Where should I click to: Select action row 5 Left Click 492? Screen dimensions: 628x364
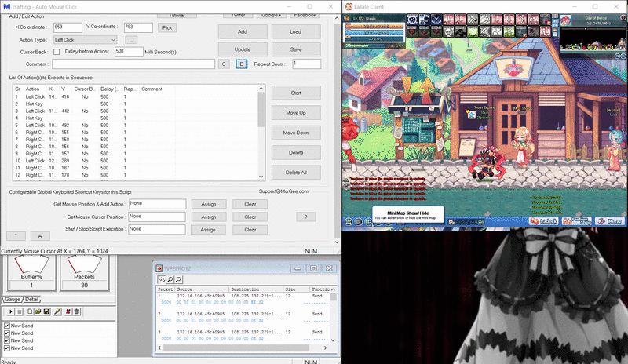pos(136,126)
